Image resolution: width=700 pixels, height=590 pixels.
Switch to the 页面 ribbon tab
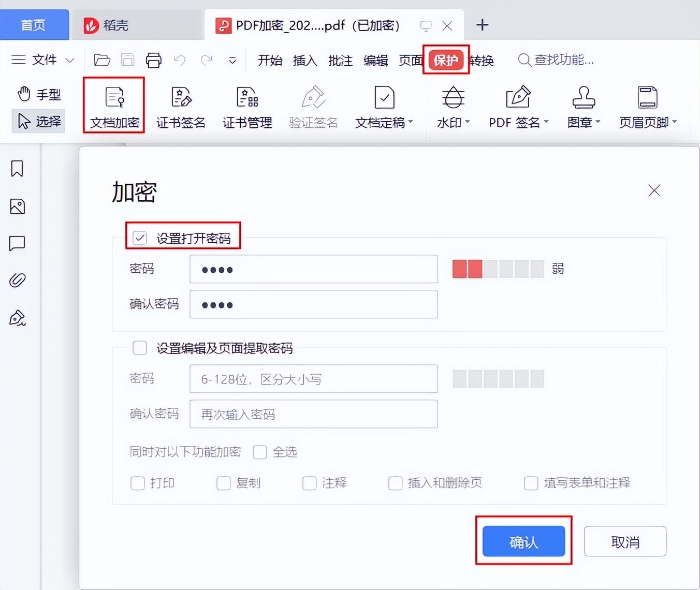(x=411, y=61)
